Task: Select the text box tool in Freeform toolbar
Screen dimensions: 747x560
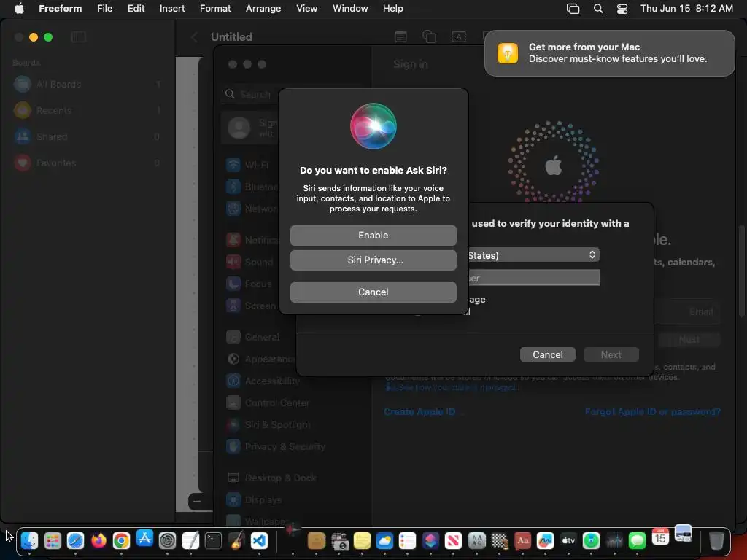Action: point(459,36)
